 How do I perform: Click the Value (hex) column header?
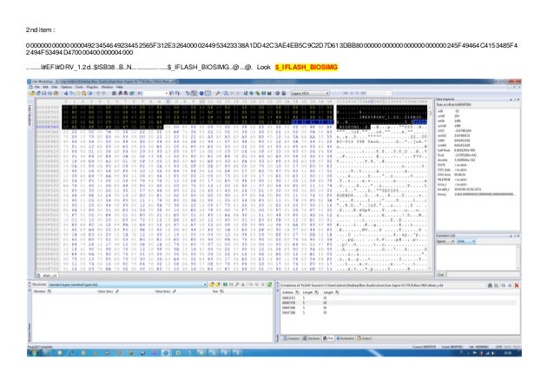[x=165, y=291]
